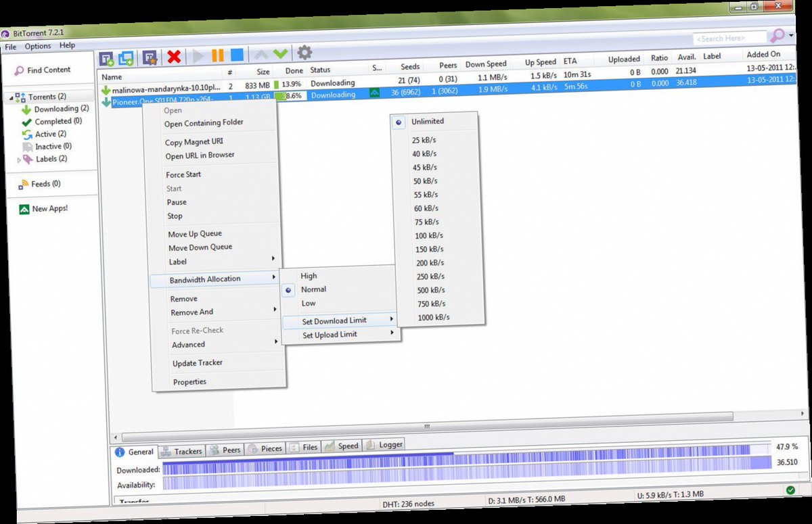The height and width of the screenshot is (524, 812).
Task: Click the malinowa-mandarynka download arrow icon
Action: tap(106, 90)
